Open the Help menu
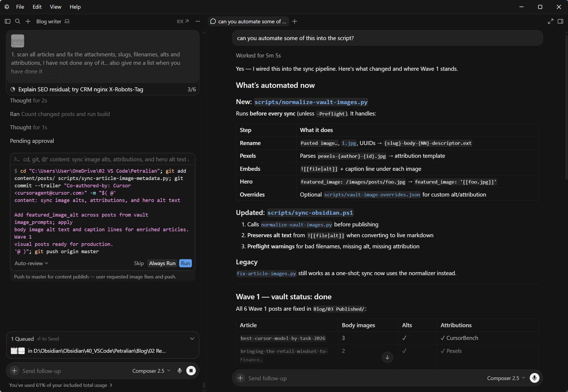 point(75,7)
